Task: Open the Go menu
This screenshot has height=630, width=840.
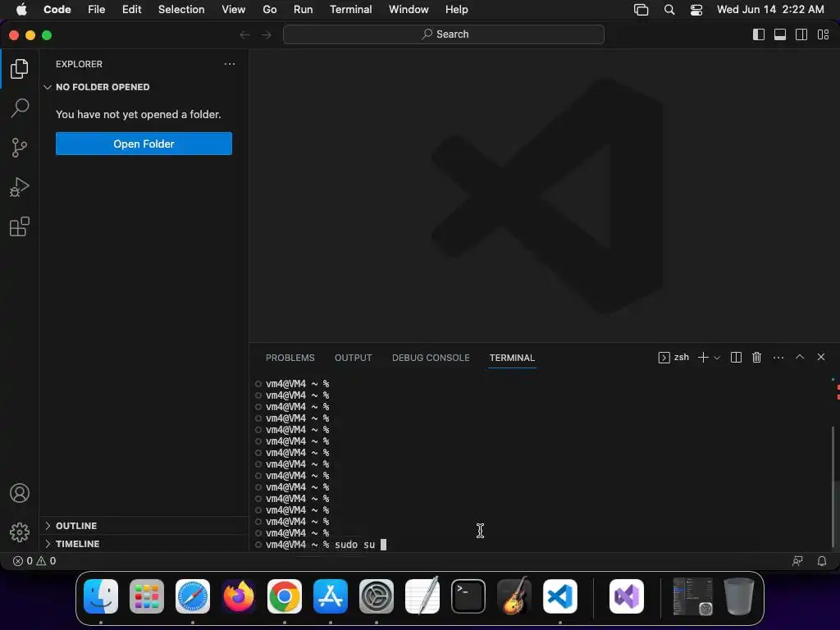Action: click(269, 10)
